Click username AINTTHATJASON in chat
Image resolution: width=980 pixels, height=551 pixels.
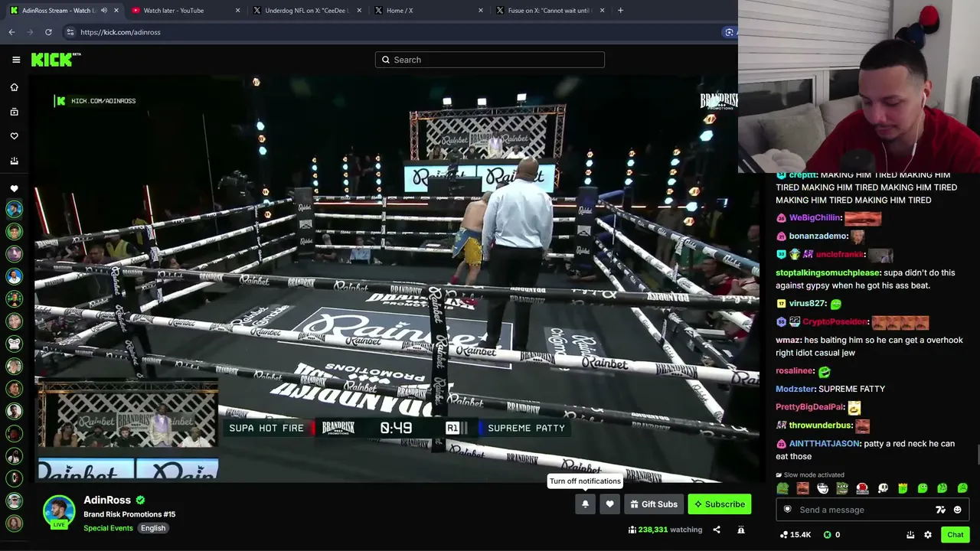click(825, 444)
